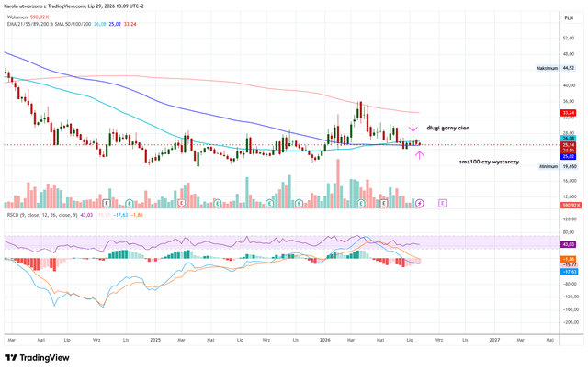Click the 19,650 minimum price tag
Image resolution: width=588 pixels, height=370 pixels.
pos(570,166)
